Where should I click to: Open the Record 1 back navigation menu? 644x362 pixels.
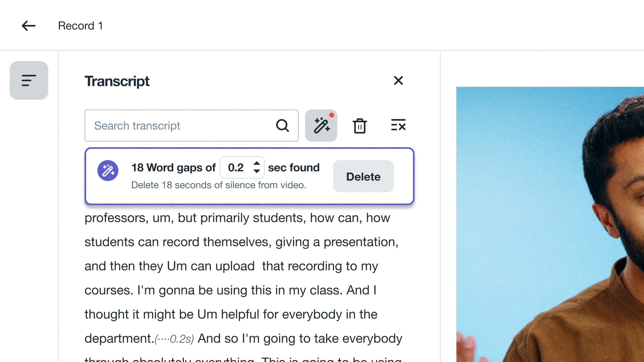click(x=28, y=25)
